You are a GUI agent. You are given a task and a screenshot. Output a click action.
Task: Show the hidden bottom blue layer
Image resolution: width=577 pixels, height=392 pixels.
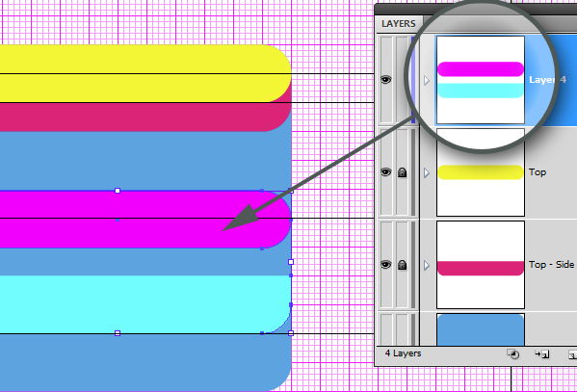pyautogui.click(x=386, y=329)
